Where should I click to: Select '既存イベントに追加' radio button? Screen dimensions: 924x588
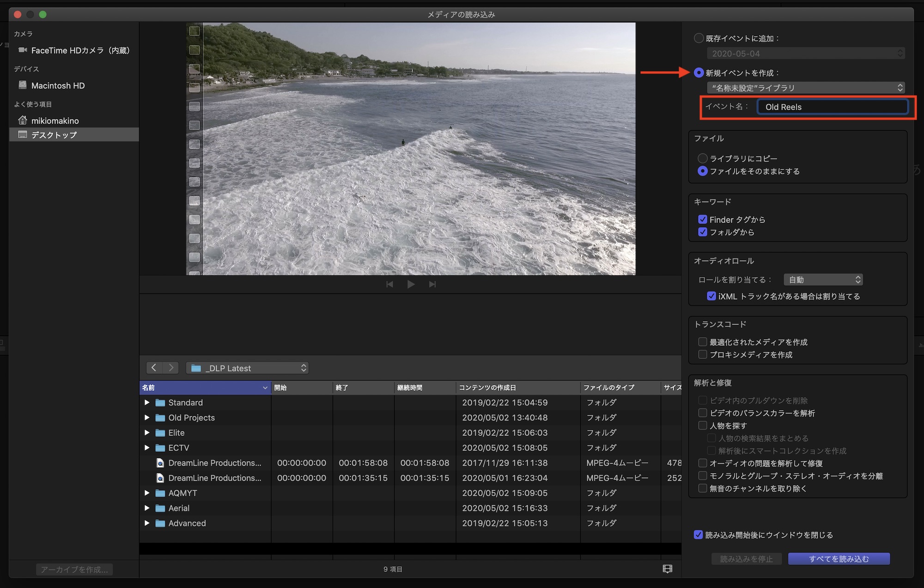(699, 38)
